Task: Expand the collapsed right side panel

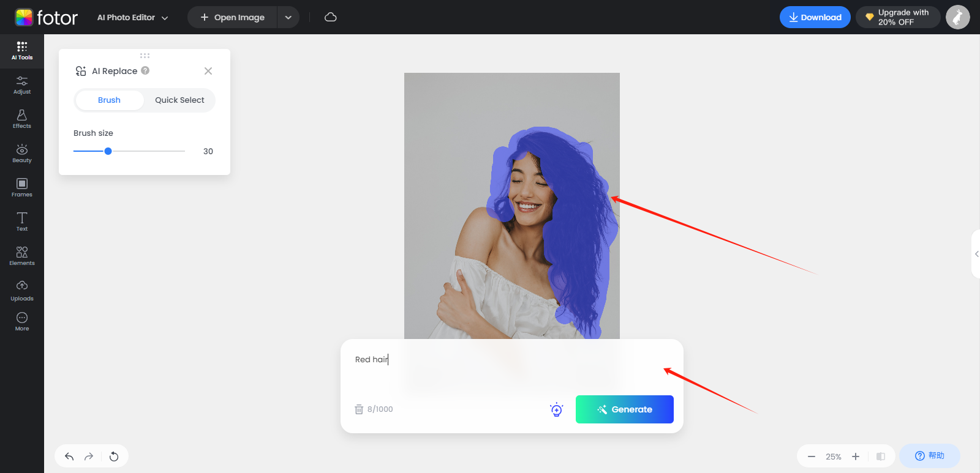Action: point(976,254)
